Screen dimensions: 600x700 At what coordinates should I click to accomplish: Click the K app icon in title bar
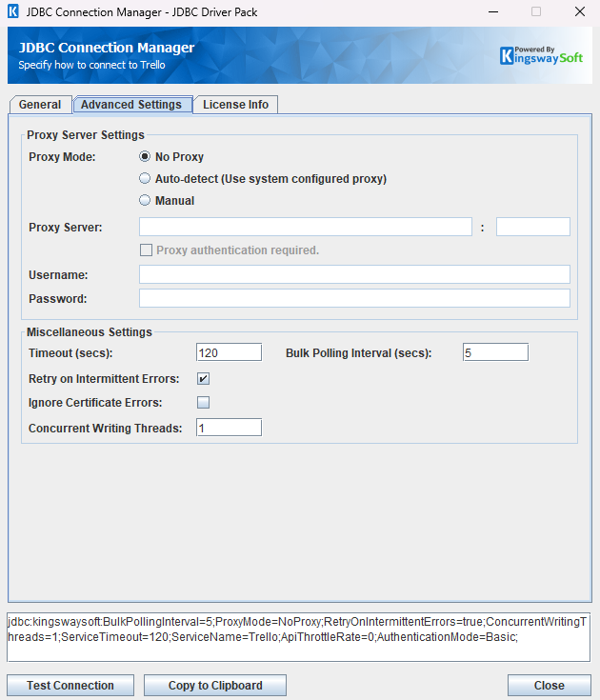click(13, 11)
